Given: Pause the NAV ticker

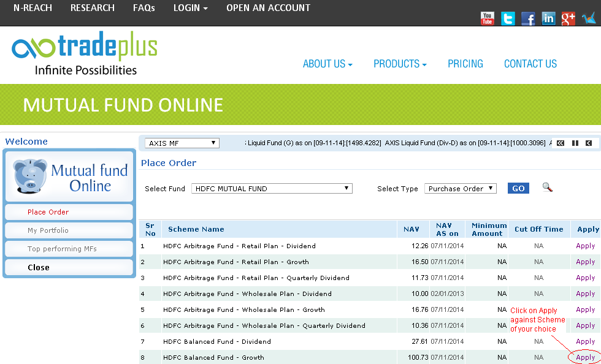Looking at the screenshot, I should tap(575, 143).
